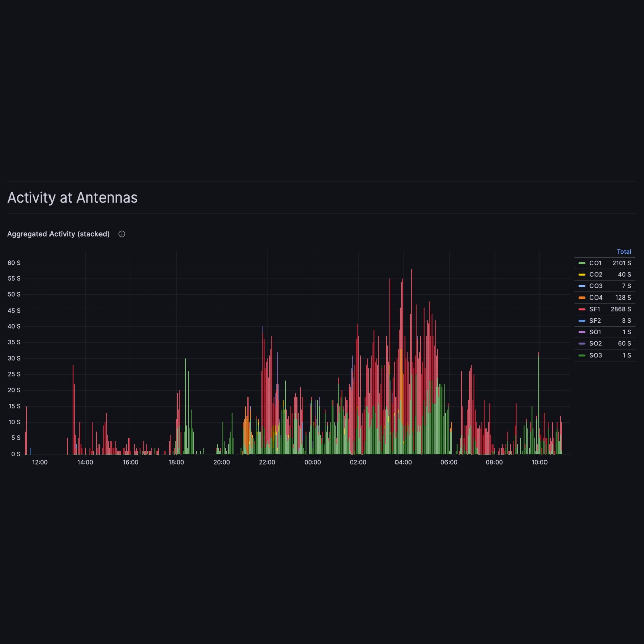The width and height of the screenshot is (644, 644).
Task: Collapse the Activity at Antennas row
Action: tap(72, 197)
